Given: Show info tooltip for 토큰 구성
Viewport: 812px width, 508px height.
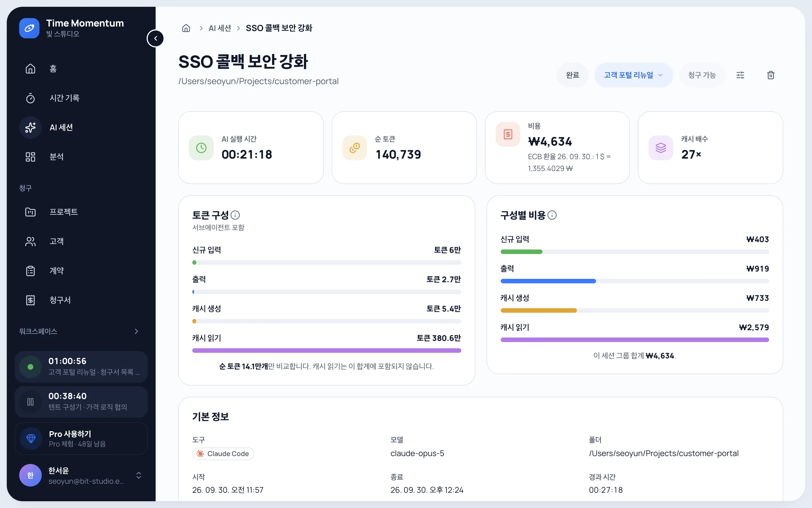Looking at the screenshot, I should 235,215.
